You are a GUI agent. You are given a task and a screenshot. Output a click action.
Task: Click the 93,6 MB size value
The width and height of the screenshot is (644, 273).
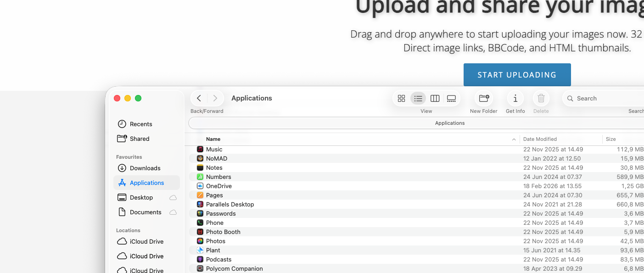[x=632, y=250]
